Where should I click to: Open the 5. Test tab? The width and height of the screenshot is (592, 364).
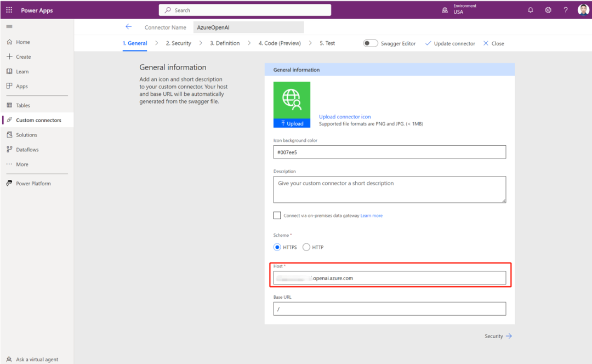327,43
